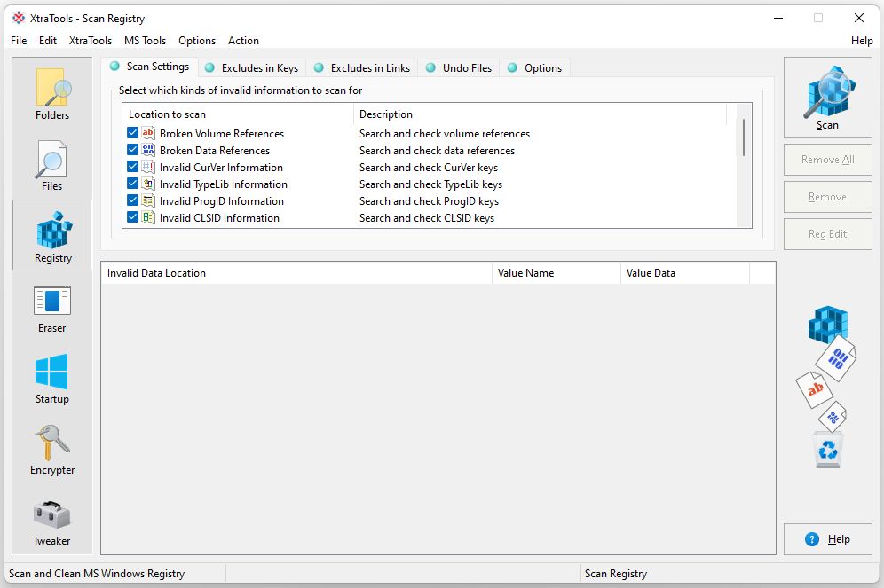Switch to the Excludes in Keys tab
This screenshot has width=884, height=588.
click(252, 68)
